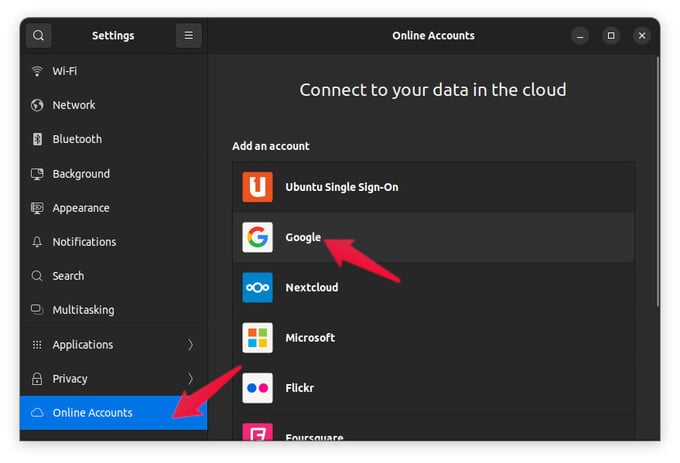Click the Appearance icon in sidebar

tap(37, 208)
